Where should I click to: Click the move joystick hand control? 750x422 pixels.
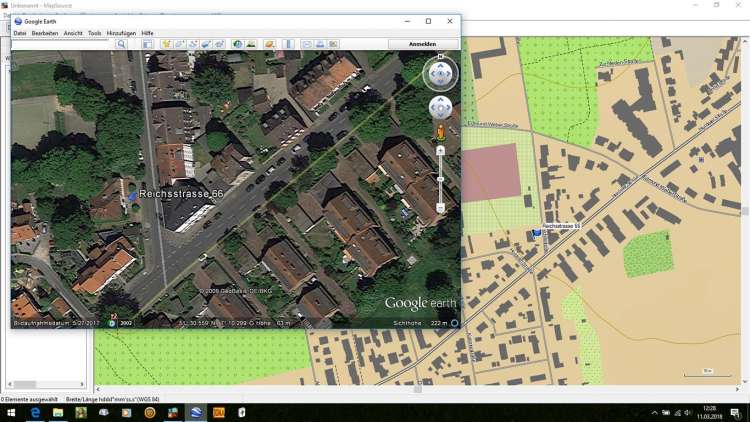(441, 108)
